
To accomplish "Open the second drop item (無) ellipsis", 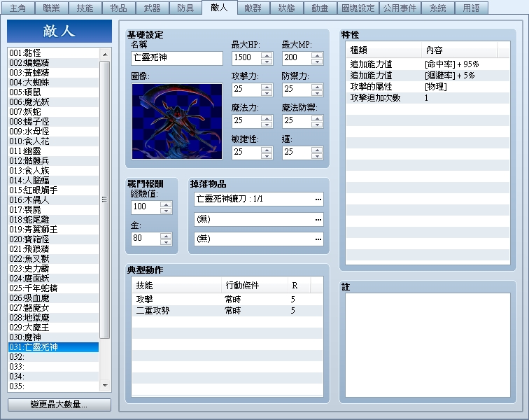I will pos(318,220).
